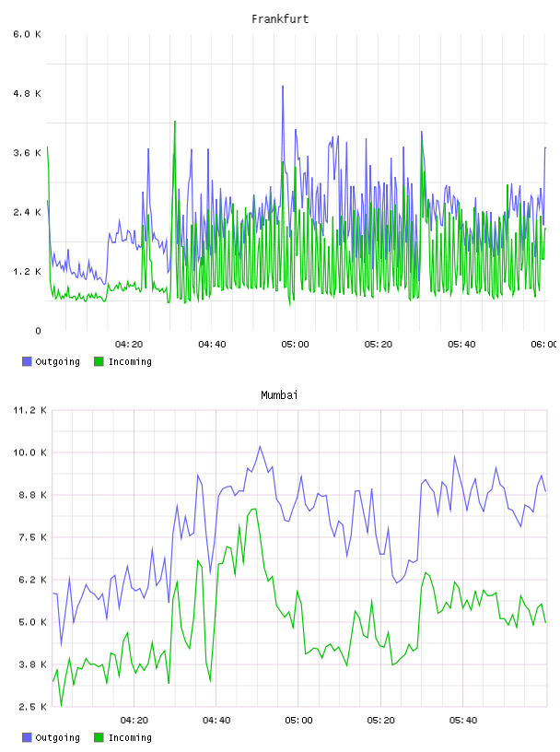This screenshot has height=752, width=560.
Task: Click the 4.8 K axis label in Frankfurt
Action: point(28,93)
